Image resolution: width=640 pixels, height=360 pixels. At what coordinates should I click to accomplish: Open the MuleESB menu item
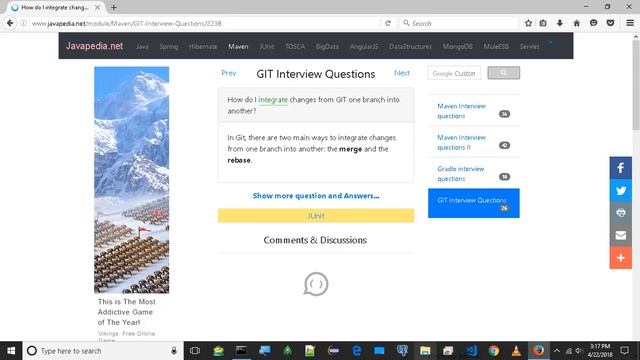496,47
